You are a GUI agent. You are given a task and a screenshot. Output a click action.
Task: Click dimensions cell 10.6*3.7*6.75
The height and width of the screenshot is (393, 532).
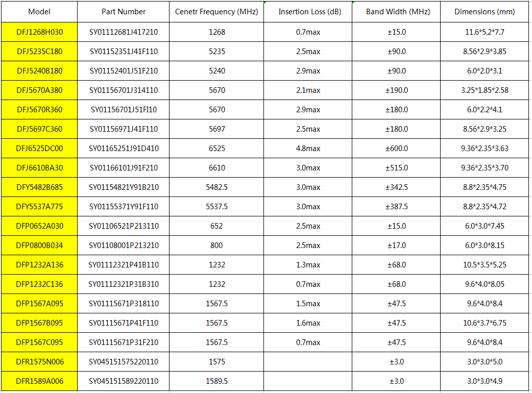(x=485, y=323)
